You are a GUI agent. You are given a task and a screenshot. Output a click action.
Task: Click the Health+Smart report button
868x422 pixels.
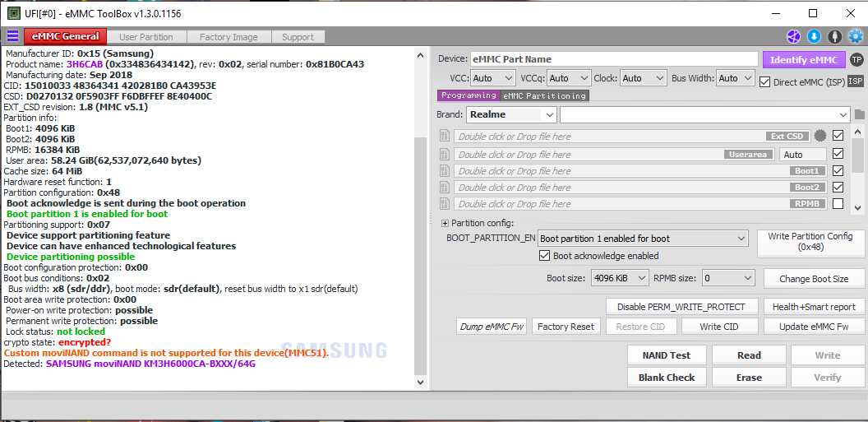pos(814,306)
